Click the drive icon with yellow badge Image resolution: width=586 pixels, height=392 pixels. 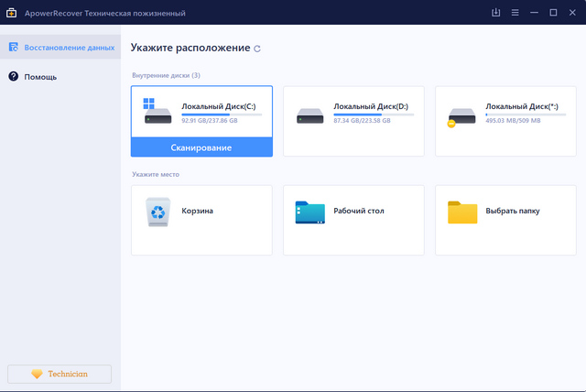pos(461,117)
